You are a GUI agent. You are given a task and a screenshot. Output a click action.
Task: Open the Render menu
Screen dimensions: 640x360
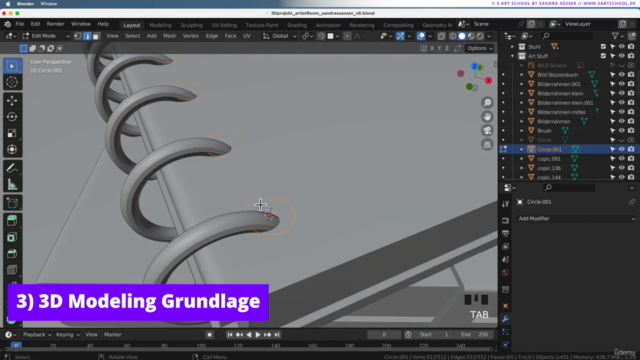(x=55, y=24)
